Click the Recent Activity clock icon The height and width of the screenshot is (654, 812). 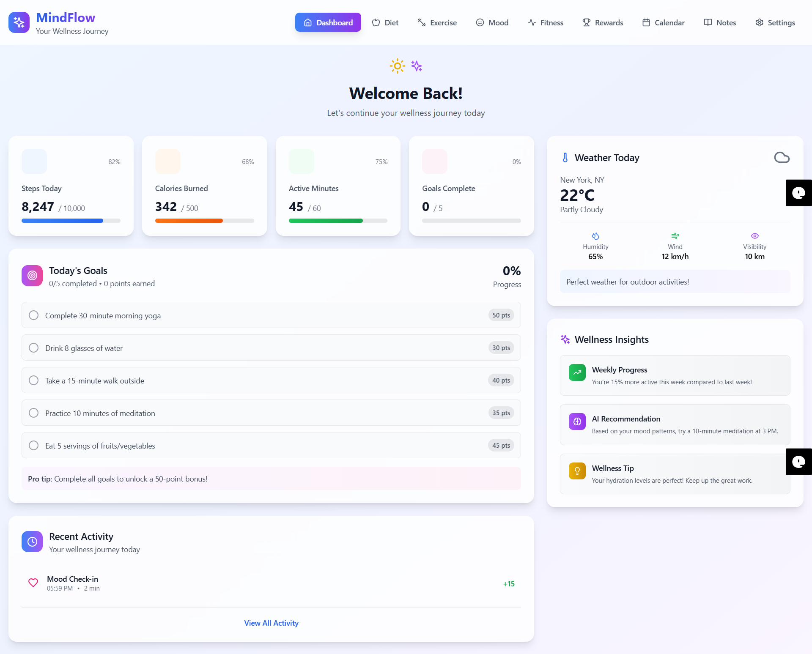[x=32, y=542]
